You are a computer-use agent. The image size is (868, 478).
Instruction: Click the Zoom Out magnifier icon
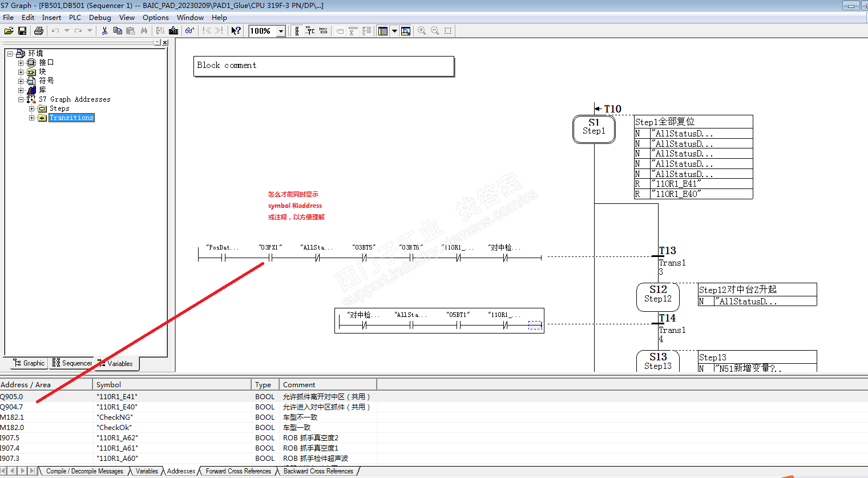pyautogui.click(x=435, y=31)
